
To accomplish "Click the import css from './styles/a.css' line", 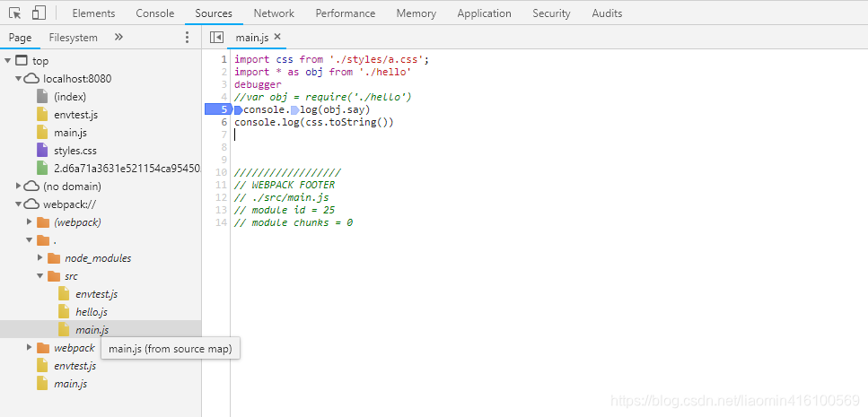I will tap(331, 59).
